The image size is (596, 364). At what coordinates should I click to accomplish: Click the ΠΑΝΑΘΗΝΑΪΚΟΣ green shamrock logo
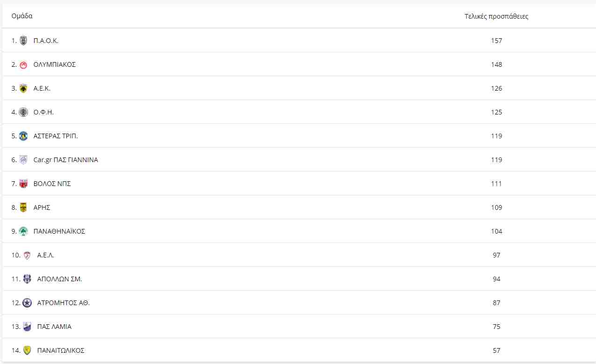coord(23,231)
